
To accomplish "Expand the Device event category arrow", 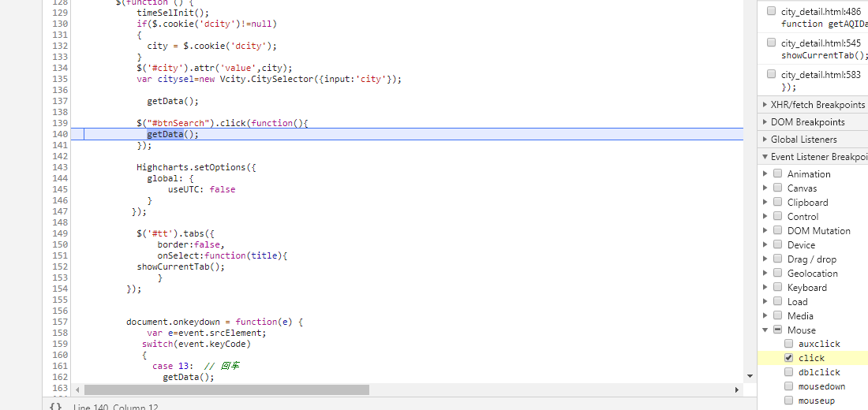I will click(x=765, y=244).
